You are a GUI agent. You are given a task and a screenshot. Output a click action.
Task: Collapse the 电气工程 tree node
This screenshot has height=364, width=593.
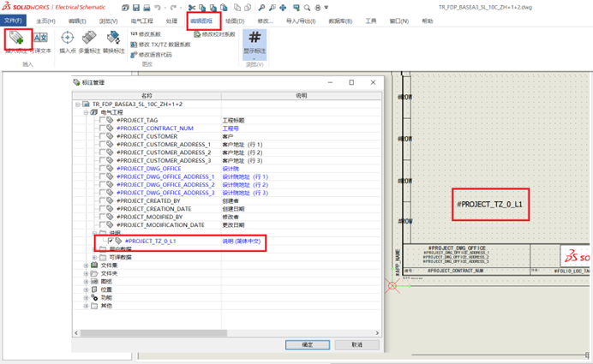pos(86,112)
